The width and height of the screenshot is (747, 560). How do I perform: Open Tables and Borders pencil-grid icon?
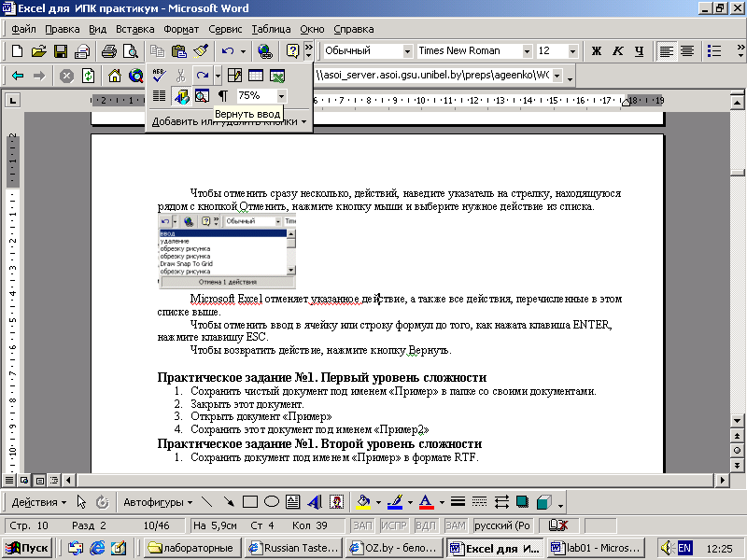pyautogui.click(x=234, y=76)
